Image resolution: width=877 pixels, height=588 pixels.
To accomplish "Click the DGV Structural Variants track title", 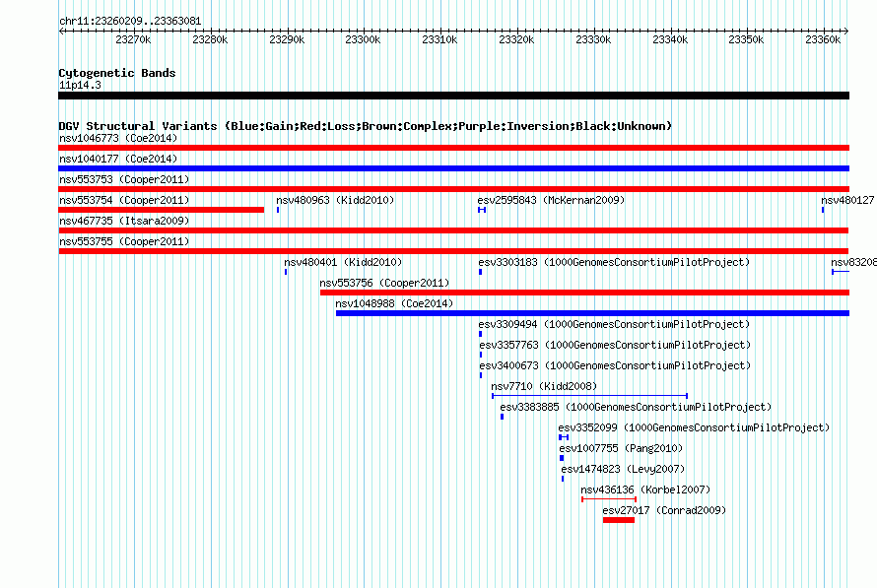I will (366, 126).
